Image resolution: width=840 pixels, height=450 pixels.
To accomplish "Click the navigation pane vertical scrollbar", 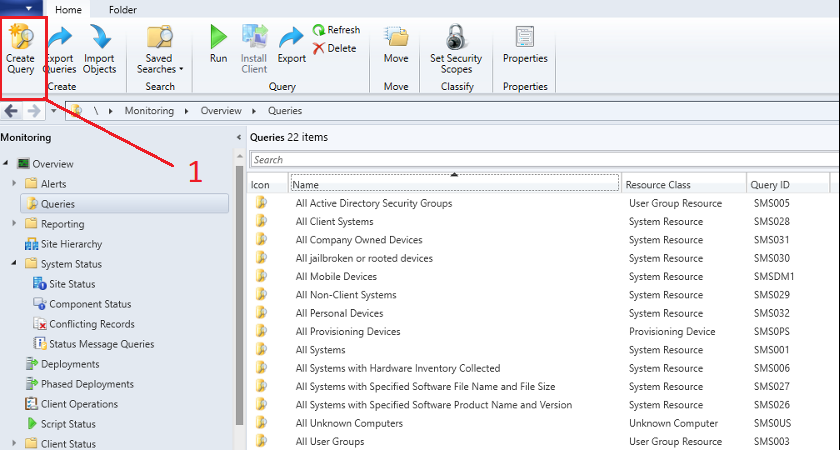I will (x=239, y=295).
